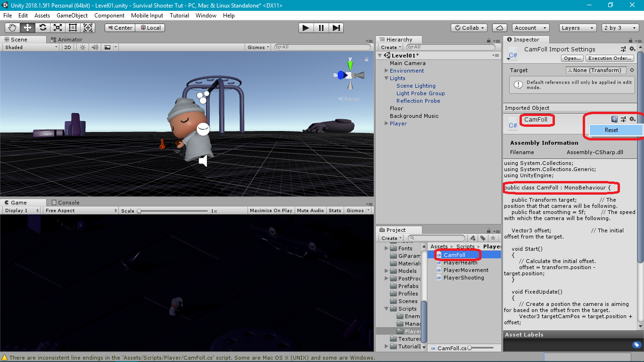644x362 pixels.
Task: Expand the Player object in Hierarchy
Action: click(x=387, y=123)
